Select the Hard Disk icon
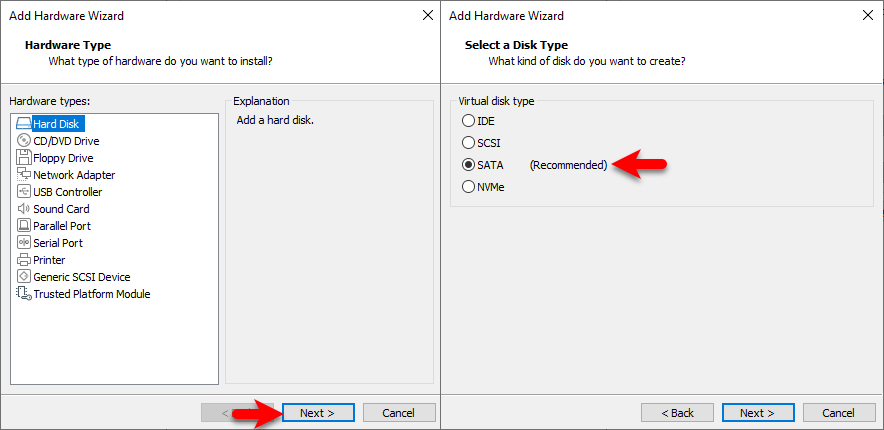Image resolution: width=884 pixels, height=430 pixels. point(24,123)
